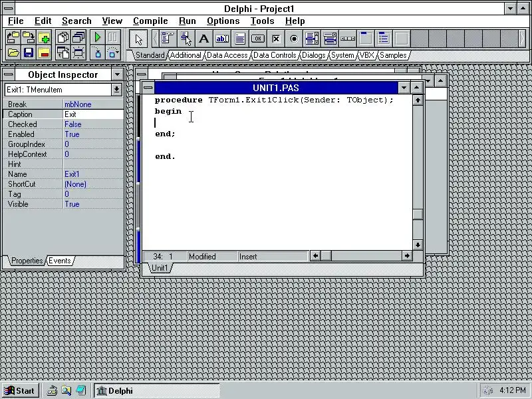
Task: Pick the ListBox component icon
Action: point(312,39)
